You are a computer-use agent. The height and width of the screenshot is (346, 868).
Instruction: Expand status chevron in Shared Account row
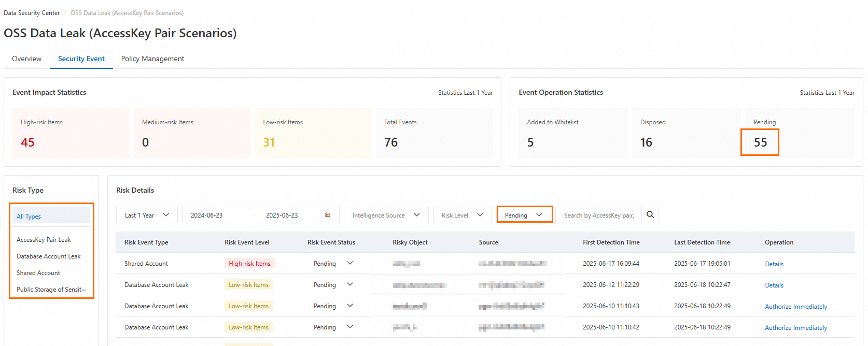point(350,263)
